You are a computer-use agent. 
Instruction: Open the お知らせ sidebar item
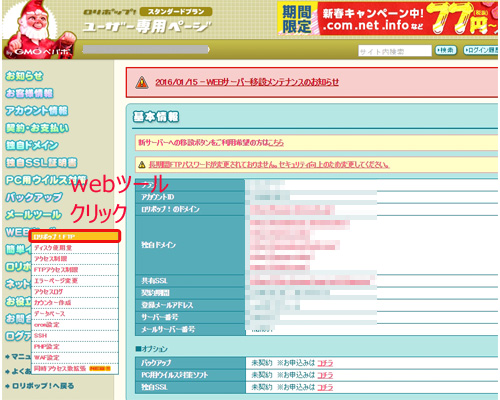24,76
